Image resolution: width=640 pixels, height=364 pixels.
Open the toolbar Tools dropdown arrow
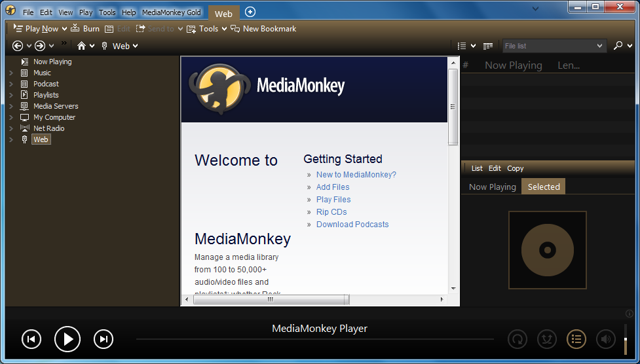(x=224, y=29)
